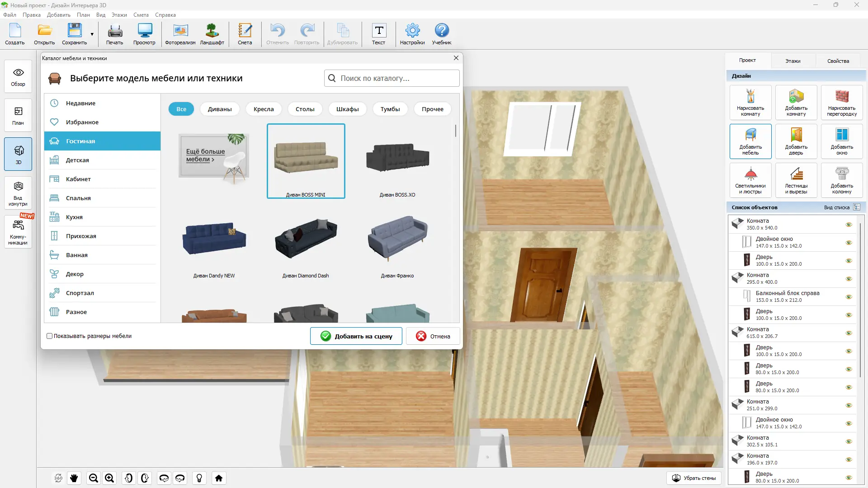Open the Смета estimate tool
868x488 pixels.
pyautogui.click(x=245, y=34)
